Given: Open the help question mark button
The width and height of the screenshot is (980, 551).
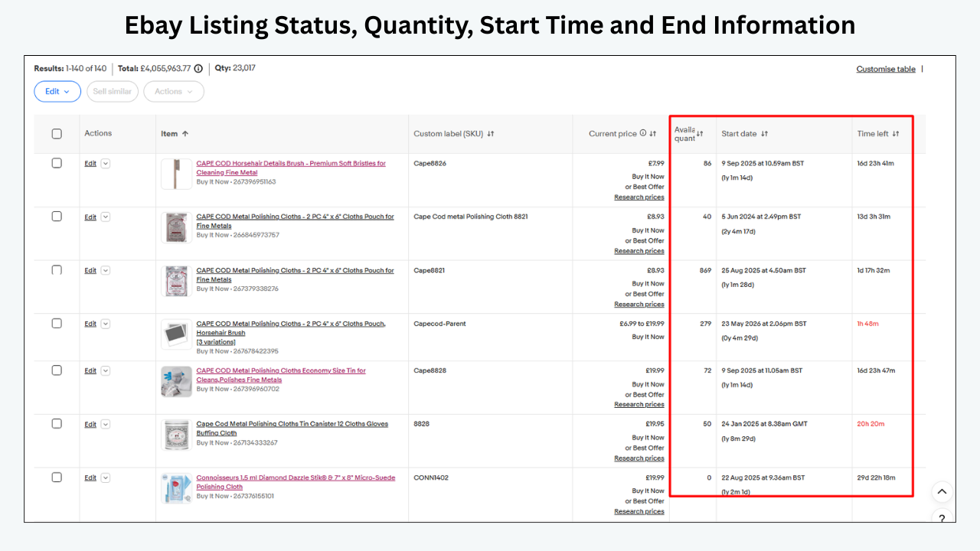Looking at the screenshot, I should point(942,517).
